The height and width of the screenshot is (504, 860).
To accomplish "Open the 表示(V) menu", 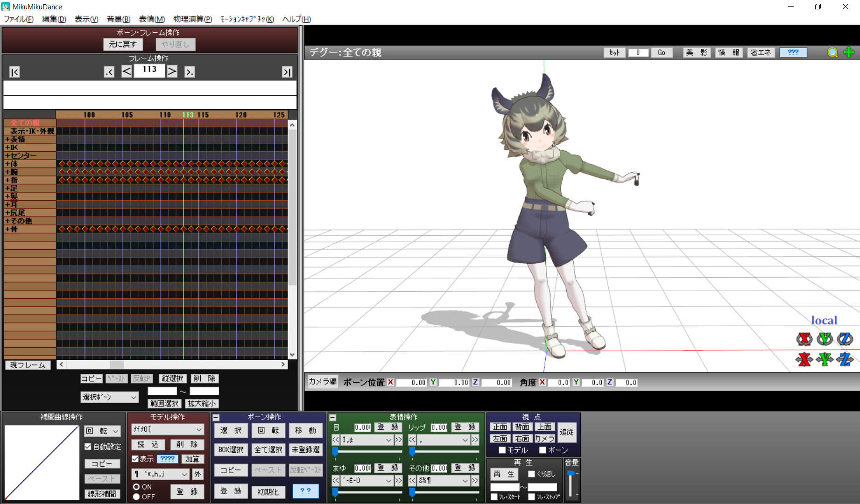I will pos(86,19).
